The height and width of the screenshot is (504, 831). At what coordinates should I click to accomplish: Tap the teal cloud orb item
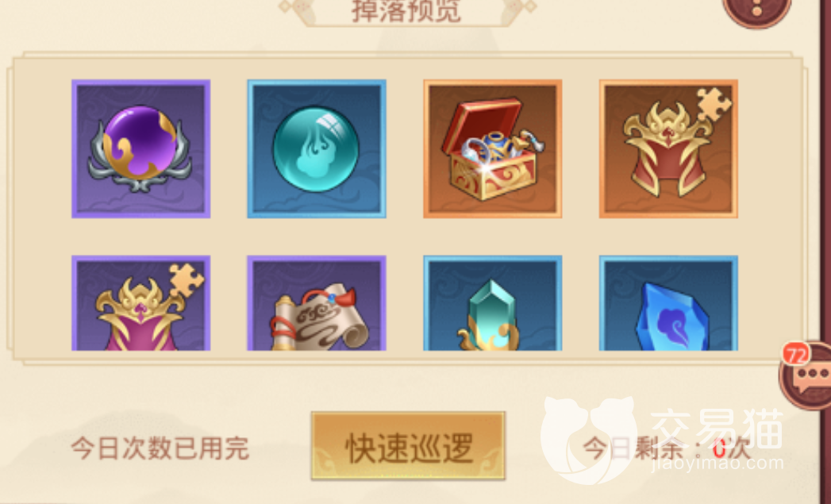[317, 149]
